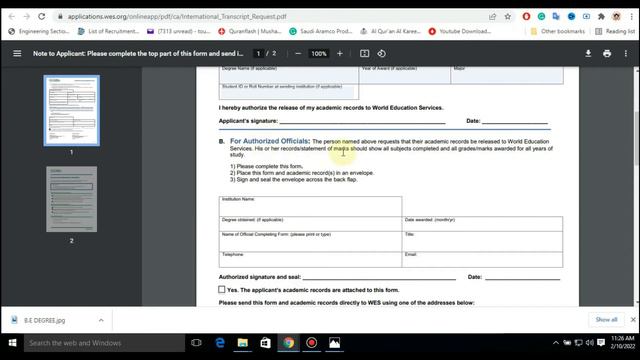Fit PDF to page
The image size is (640, 360).
pyautogui.click(x=364, y=53)
